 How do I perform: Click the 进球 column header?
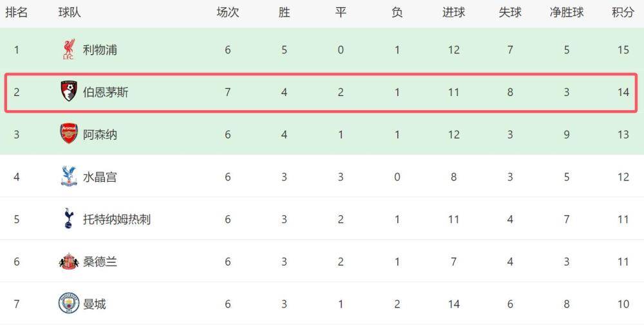(453, 12)
